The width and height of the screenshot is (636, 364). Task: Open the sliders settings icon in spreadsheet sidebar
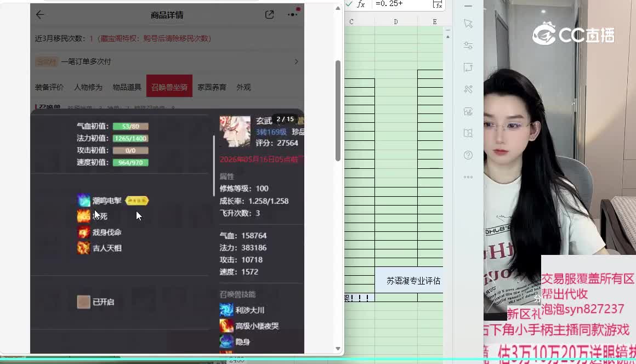pos(468,46)
